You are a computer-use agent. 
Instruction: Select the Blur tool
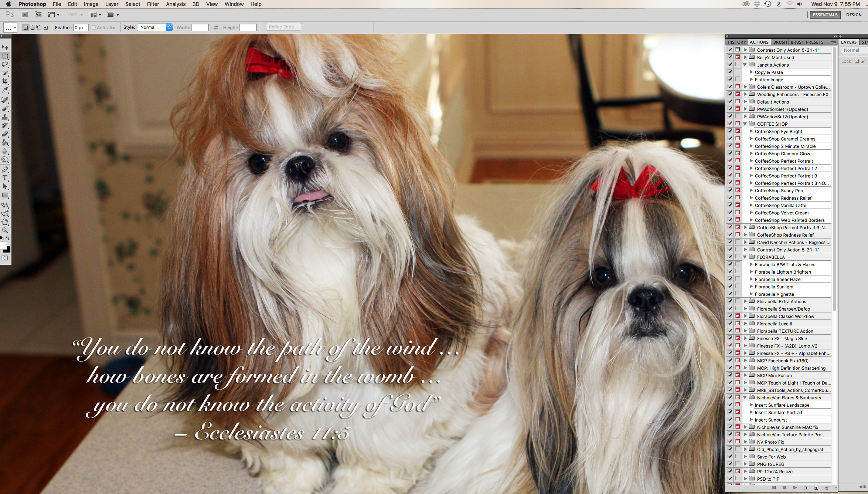5,151
